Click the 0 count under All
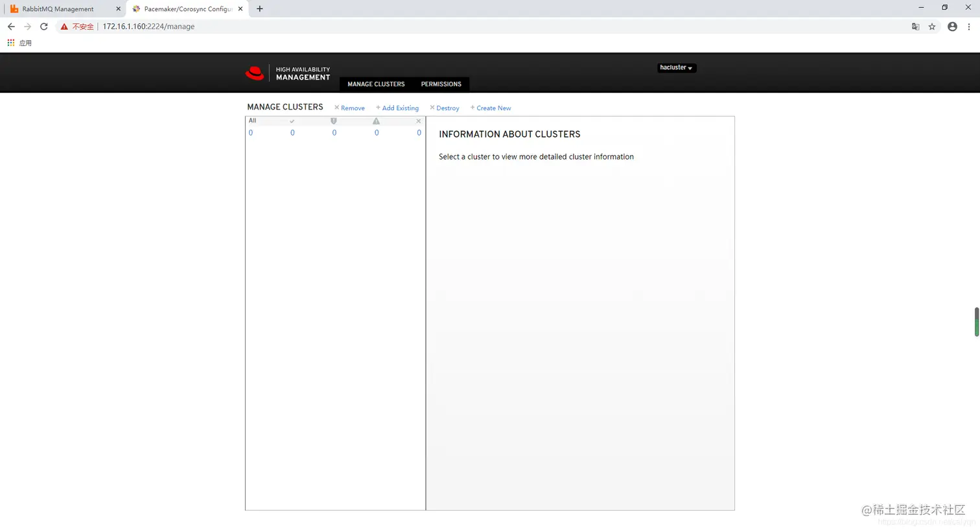Image resolution: width=980 pixels, height=531 pixels. tap(251, 133)
